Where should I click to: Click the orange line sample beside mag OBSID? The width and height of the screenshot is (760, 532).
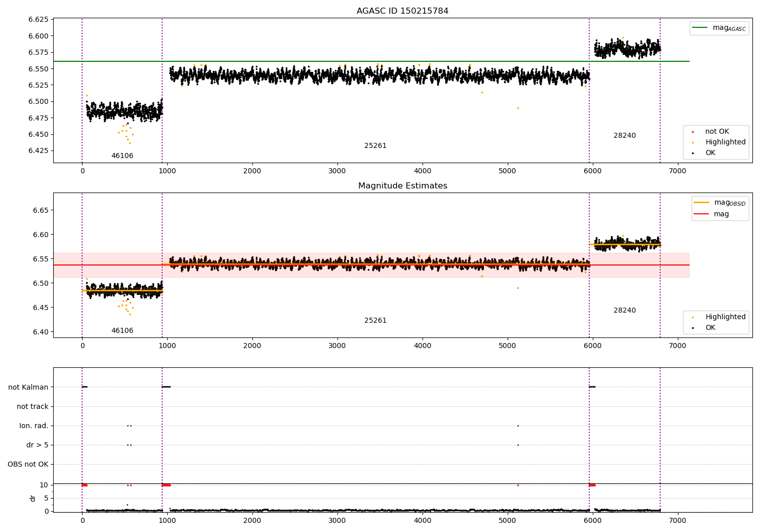701,203
